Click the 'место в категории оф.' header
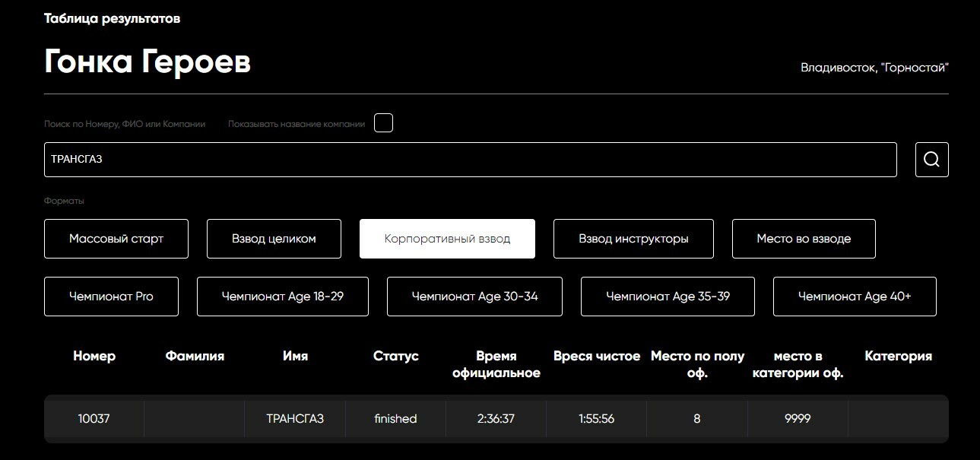This screenshot has width=980, height=460. tap(798, 364)
